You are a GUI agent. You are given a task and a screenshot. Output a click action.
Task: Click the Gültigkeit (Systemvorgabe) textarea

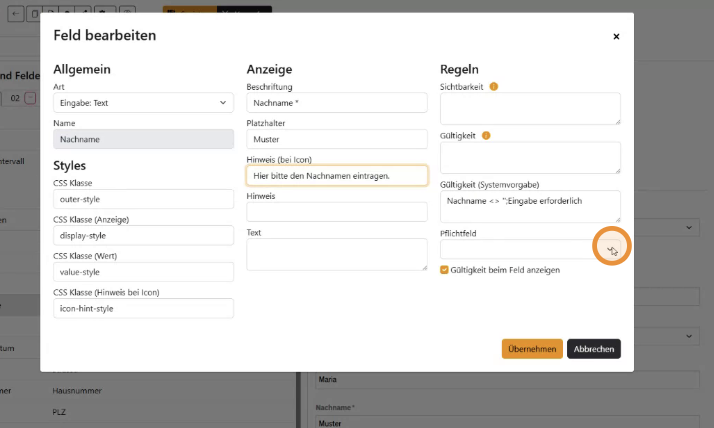[530, 206]
